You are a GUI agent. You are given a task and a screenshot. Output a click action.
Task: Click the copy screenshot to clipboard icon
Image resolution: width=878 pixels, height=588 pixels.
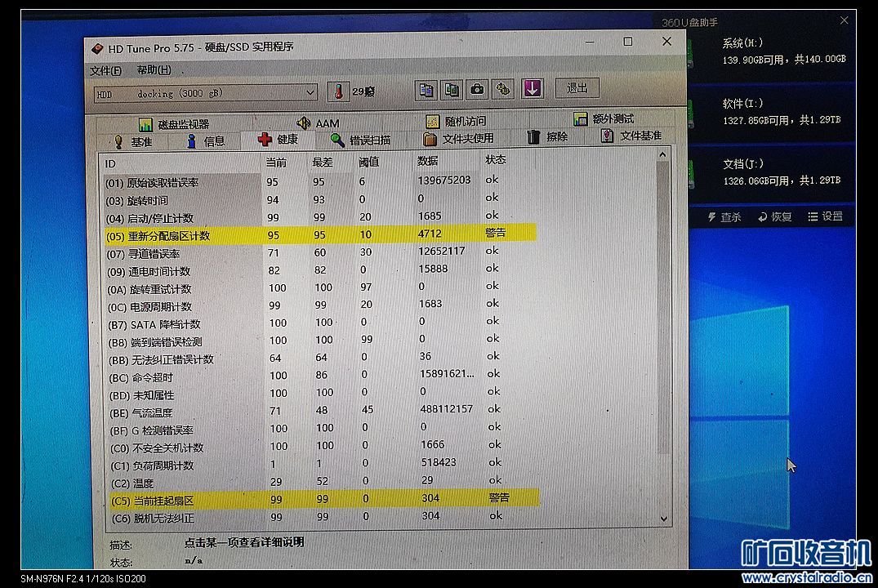coord(452,89)
